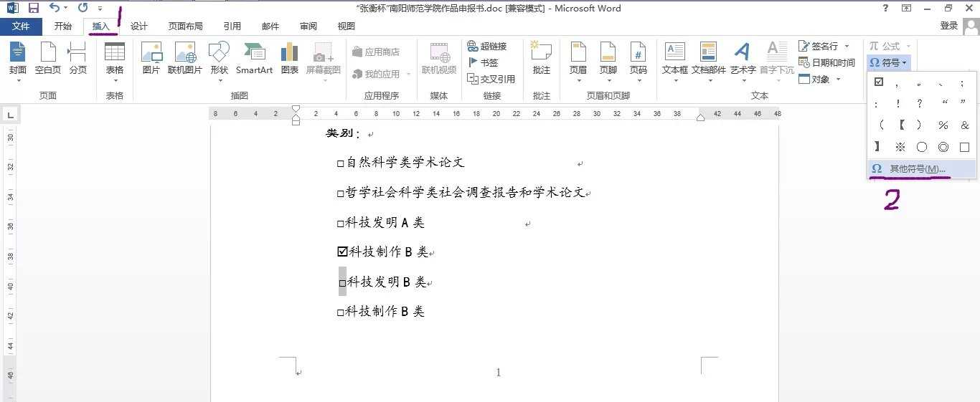
Task: Click the 屏幕截图 (Screenshot) button
Action: click(323, 62)
